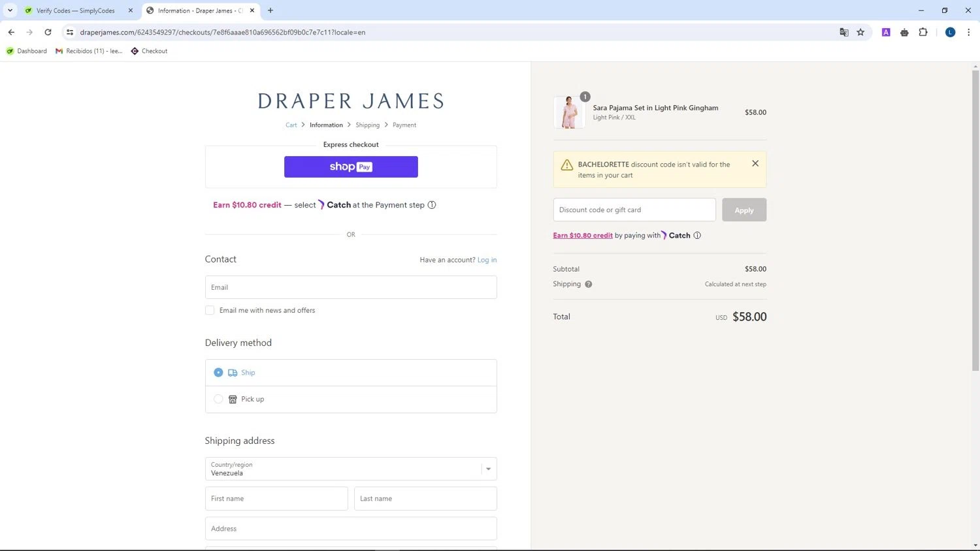The height and width of the screenshot is (551, 980).
Task: Click Log in link
Action: (x=487, y=260)
